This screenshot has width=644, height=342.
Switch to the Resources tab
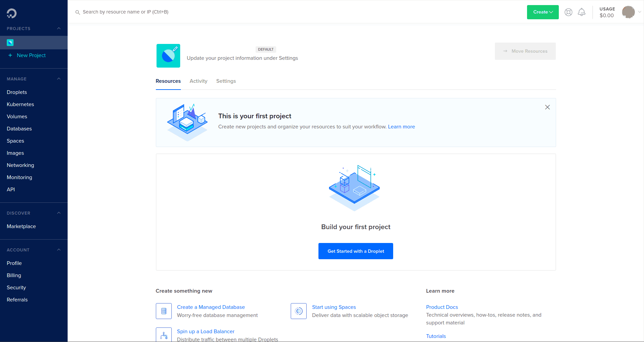click(168, 81)
